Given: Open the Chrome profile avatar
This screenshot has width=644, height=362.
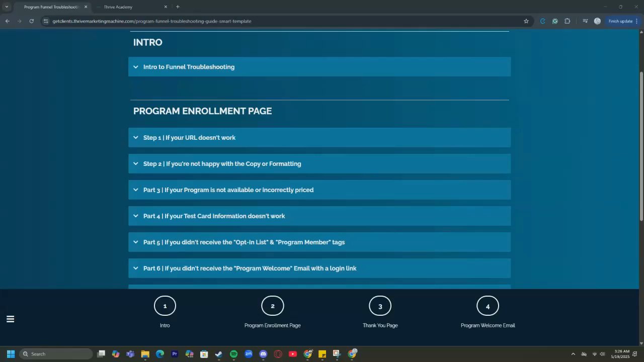Looking at the screenshot, I should point(597,21).
